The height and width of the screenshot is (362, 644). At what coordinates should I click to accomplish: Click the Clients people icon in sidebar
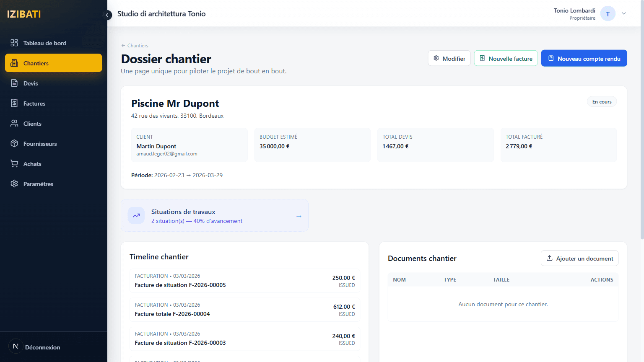[x=14, y=123]
